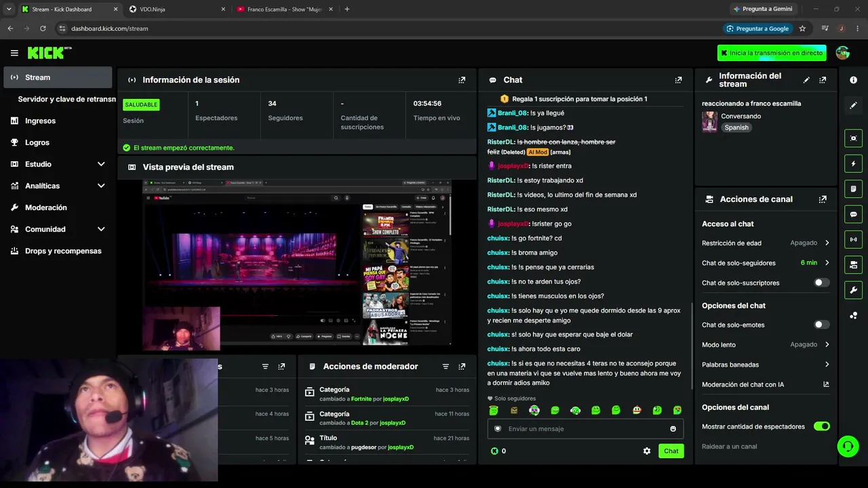The width and height of the screenshot is (868, 488).
Task: Send message with the green Chat button
Action: [671, 451]
